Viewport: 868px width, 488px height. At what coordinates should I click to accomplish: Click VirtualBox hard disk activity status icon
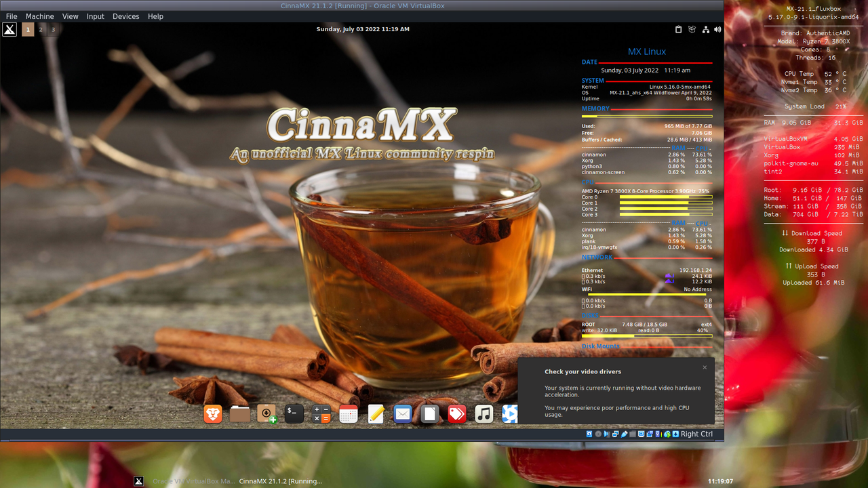pyautogui.click(x=589, y=434)
